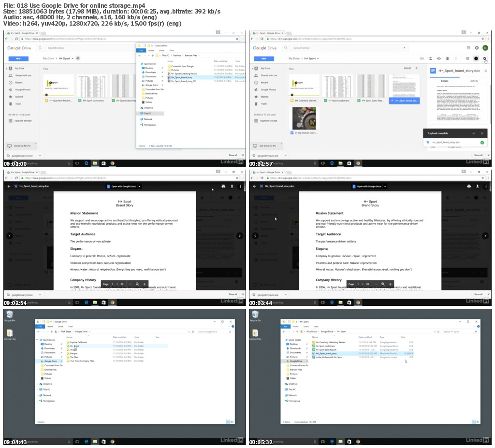This screenshot has width=495, height=448.
Task: In the 00:01:57 frame, switch to the Details tab
Action: point(445,81)
